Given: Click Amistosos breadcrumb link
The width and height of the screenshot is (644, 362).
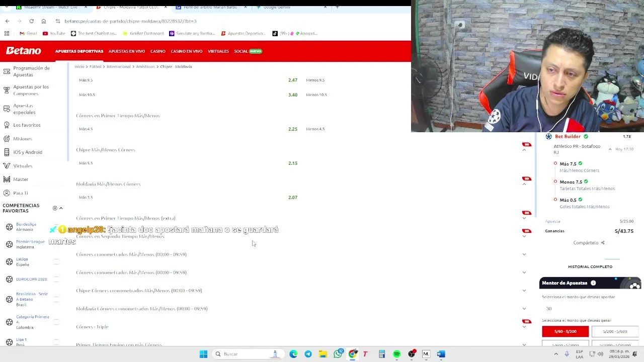Looking at the screenshot, I should 145,66.
